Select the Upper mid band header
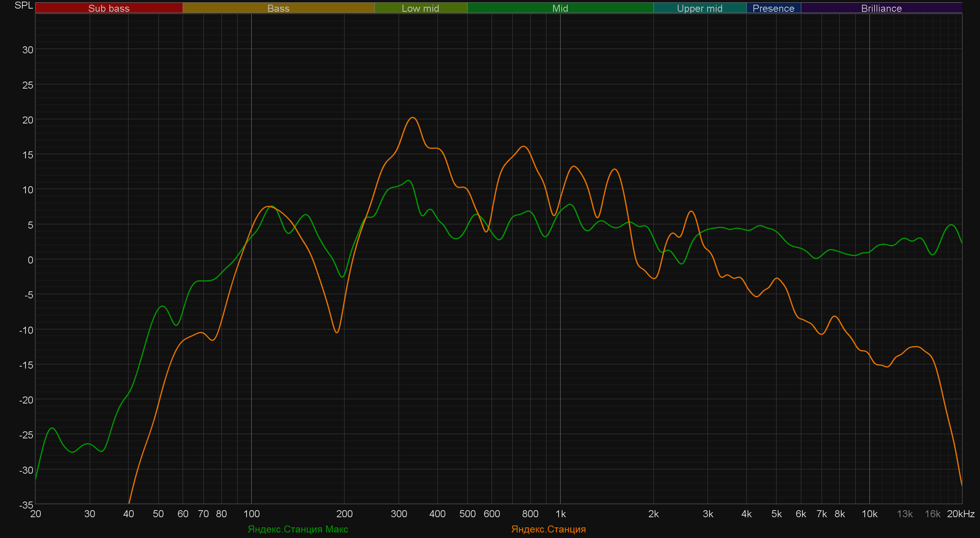The image size is (980, 538). [x=699, y=8]
